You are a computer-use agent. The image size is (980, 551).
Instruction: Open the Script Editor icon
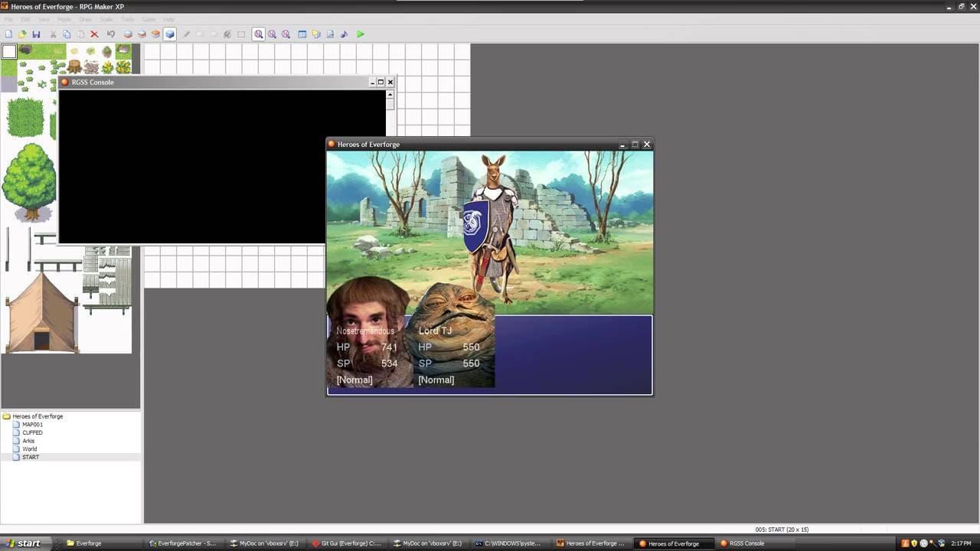point(330,34)
